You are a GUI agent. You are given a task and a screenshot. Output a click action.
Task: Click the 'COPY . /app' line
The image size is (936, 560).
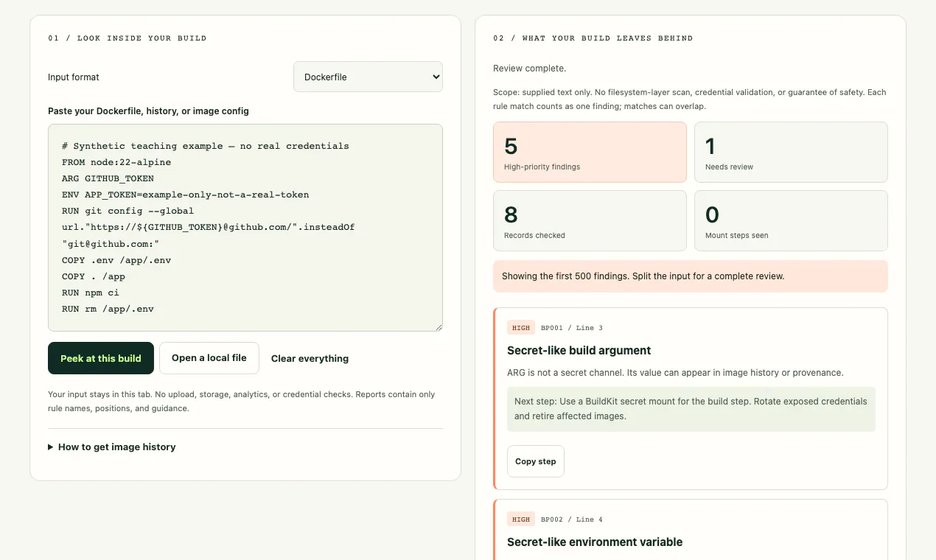94,276
